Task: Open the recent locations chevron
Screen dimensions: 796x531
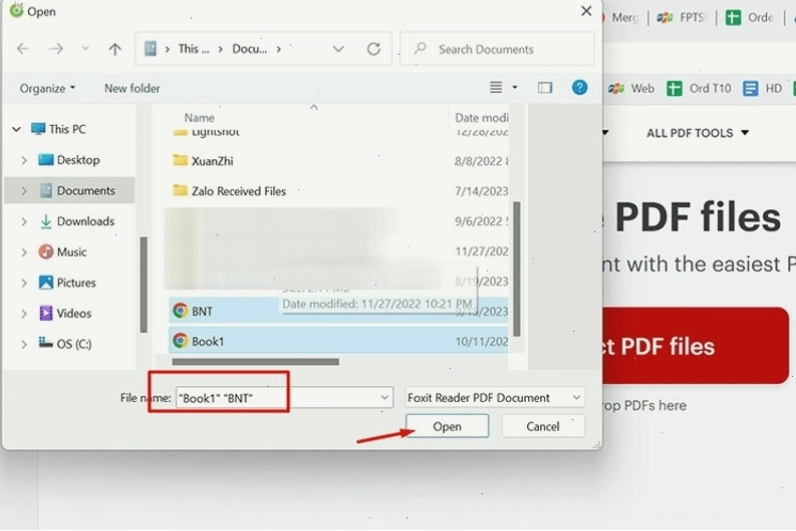Action: [85, 48]
